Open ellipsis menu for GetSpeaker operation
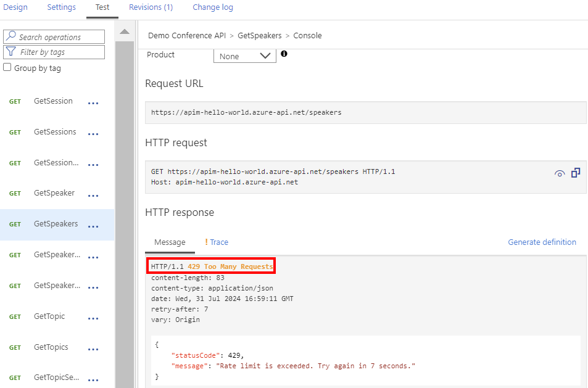The width and height of the screenshot is (588, 388). pyautogui.click(x=93, y=196)
